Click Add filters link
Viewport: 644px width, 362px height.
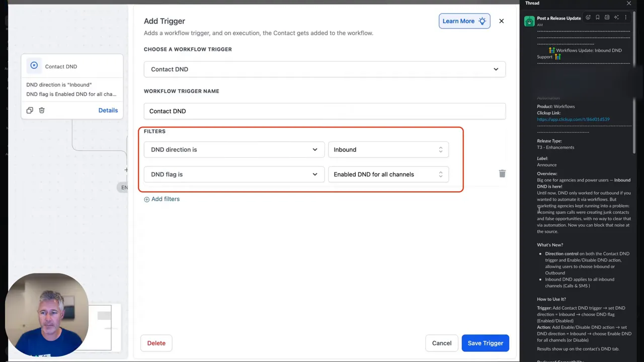[162, 199]
